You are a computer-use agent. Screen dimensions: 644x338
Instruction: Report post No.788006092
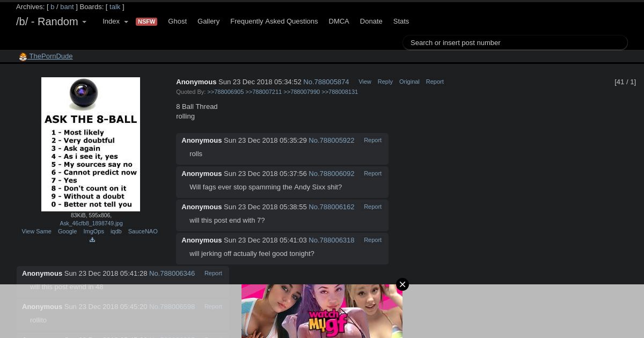(x=372, y=173)
